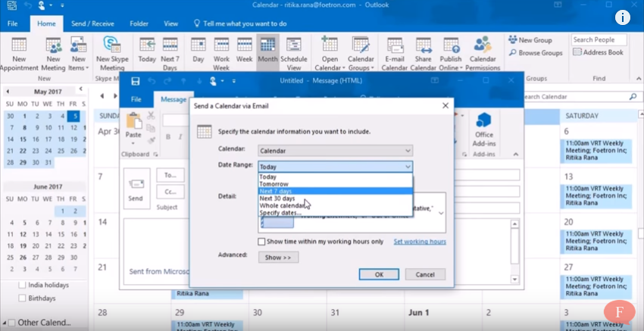644x331 pixels.
Task: Open the Saturday 6 VRT Weekly Meeting
Action: point(596,151)
